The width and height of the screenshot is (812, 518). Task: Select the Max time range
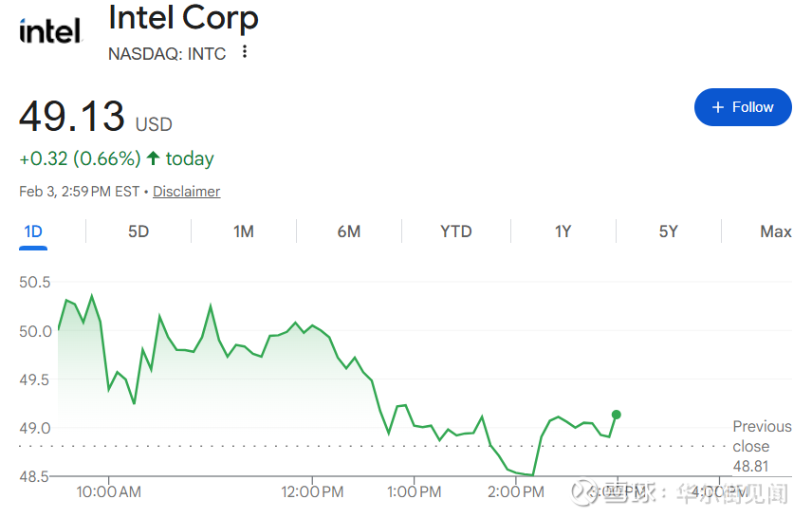776,231
